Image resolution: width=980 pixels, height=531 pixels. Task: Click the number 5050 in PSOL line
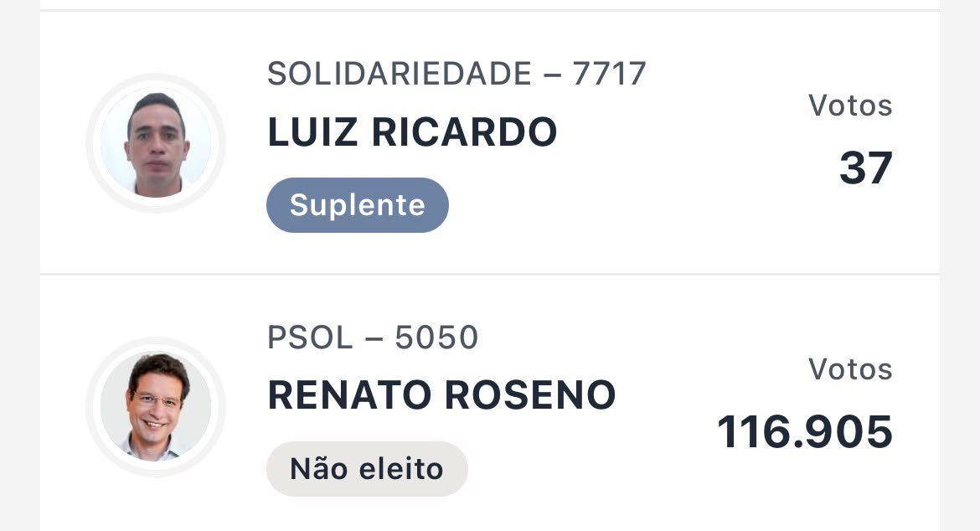coord(436,338)
